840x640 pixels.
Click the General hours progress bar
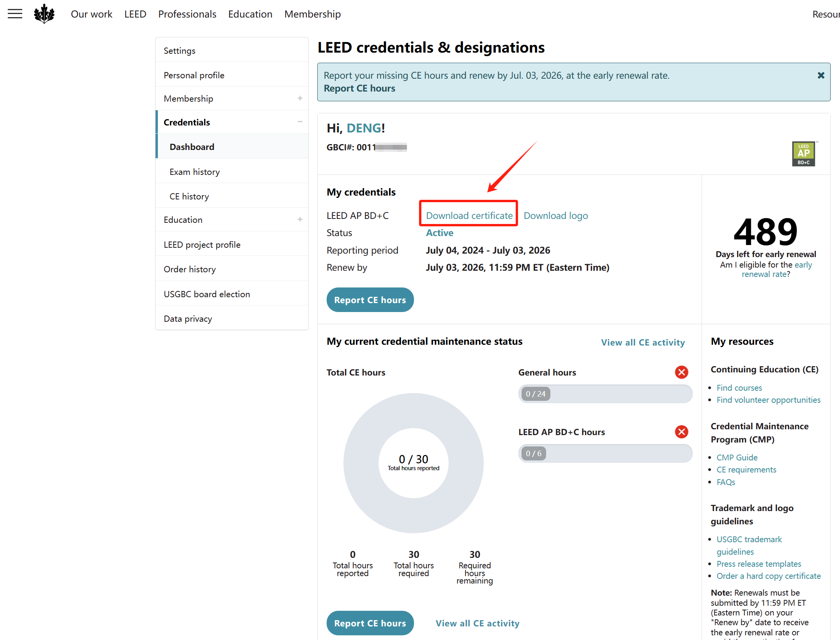605,394
